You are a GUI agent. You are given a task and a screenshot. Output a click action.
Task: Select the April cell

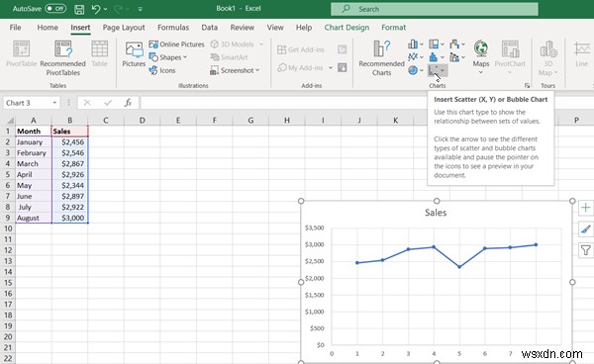coord(34,174)
